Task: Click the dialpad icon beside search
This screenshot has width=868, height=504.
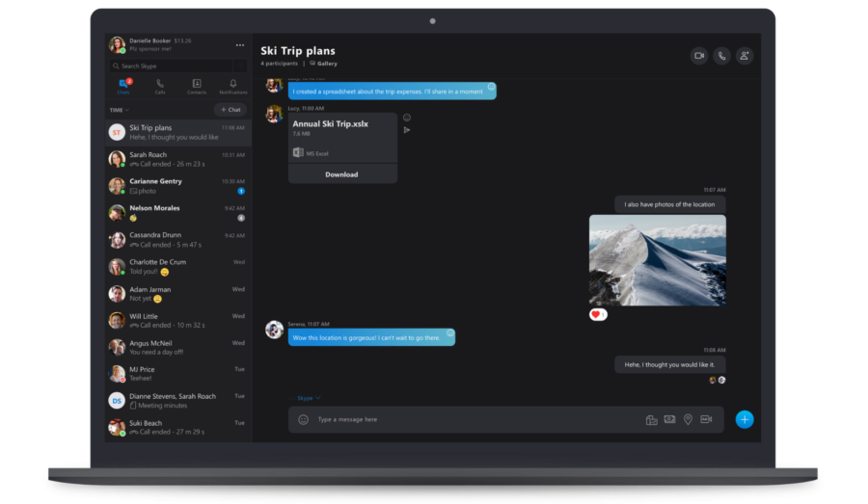Action: click(x=240, y=66)
